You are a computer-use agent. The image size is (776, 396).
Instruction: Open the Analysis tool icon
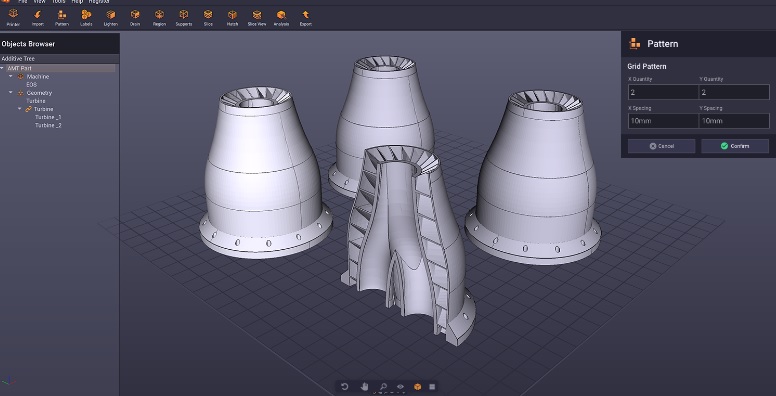click(281, 18)
